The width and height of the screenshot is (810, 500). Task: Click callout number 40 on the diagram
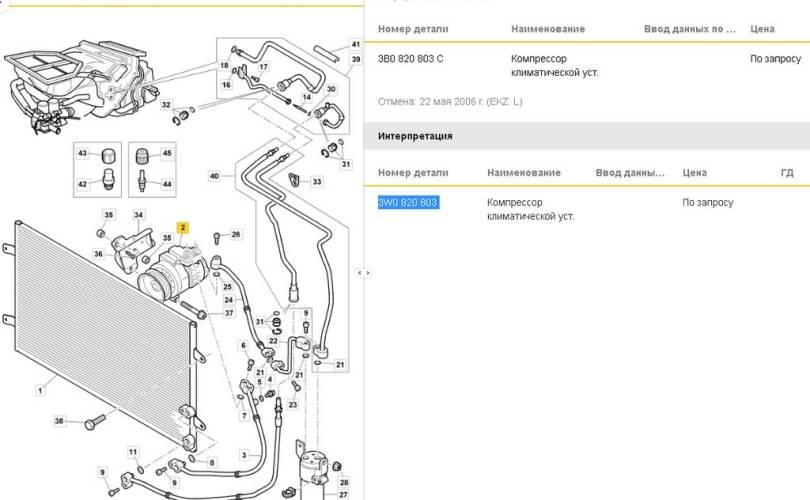(214, 176)
